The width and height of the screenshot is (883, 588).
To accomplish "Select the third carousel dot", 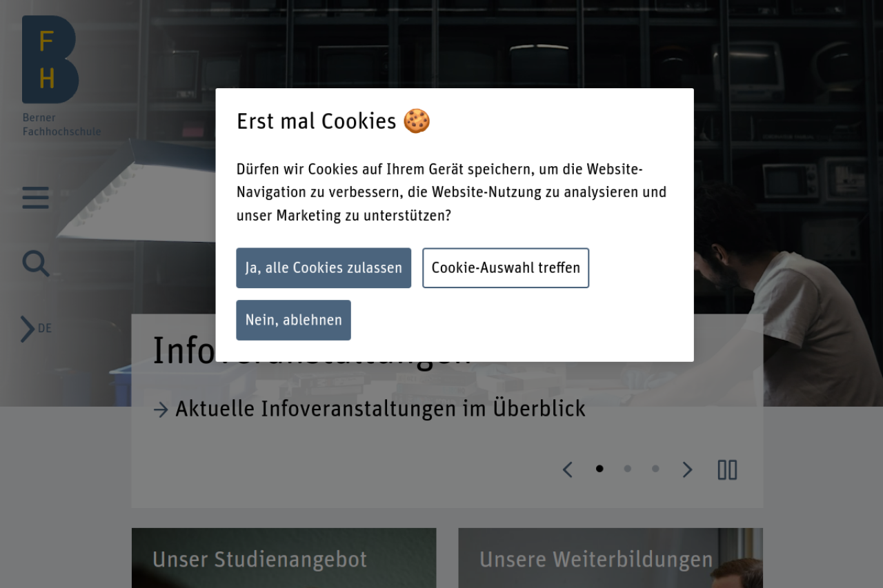I will [655, 469].
